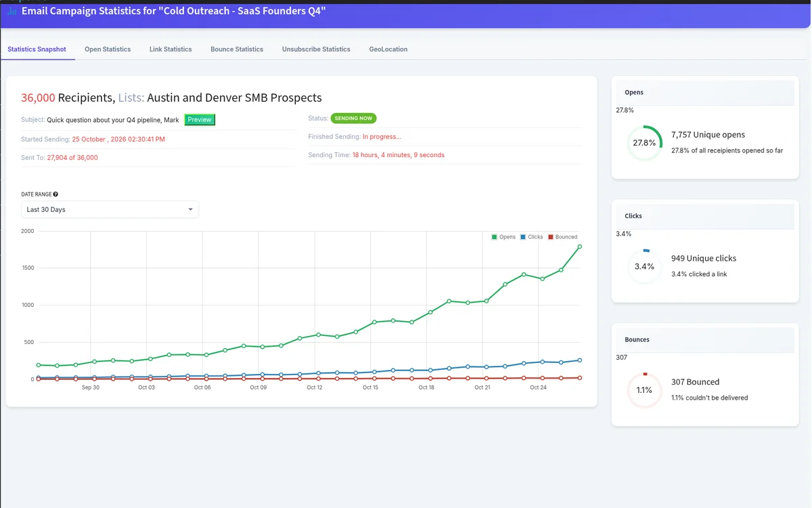Click the 27.8% of all recipients opened text
The image size is (812, 508).
pyautogui.click(x=727, y=150)
